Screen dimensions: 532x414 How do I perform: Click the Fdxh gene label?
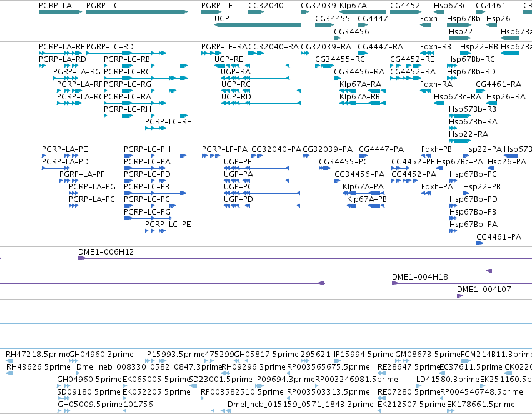[x=429, y=18]
